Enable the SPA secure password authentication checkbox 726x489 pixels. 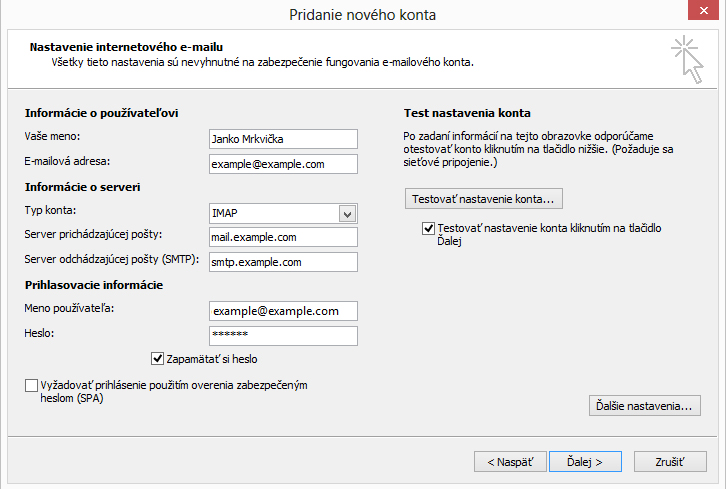coord(31,385)
